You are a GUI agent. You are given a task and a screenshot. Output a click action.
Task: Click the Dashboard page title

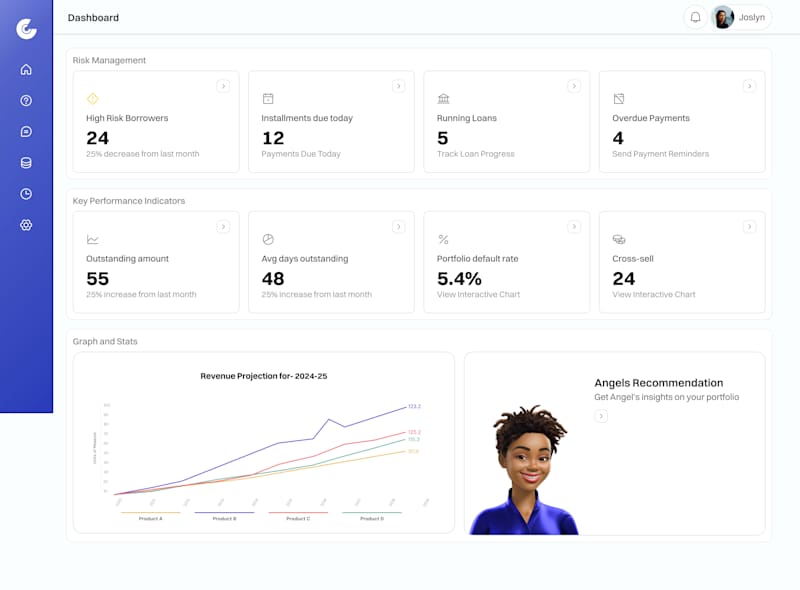pos(93,18)
